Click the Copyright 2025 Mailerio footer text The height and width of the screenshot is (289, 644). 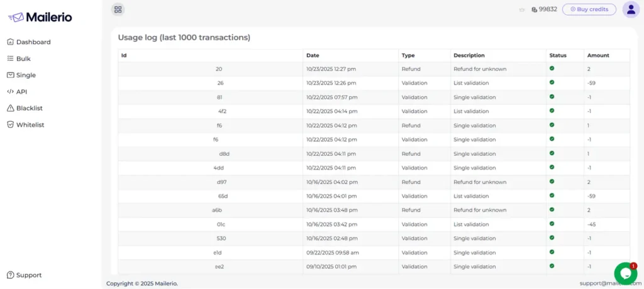[142, 283]
